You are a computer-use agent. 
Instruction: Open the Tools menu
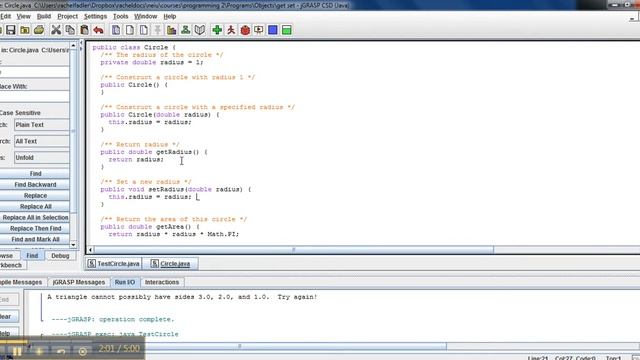120,16
